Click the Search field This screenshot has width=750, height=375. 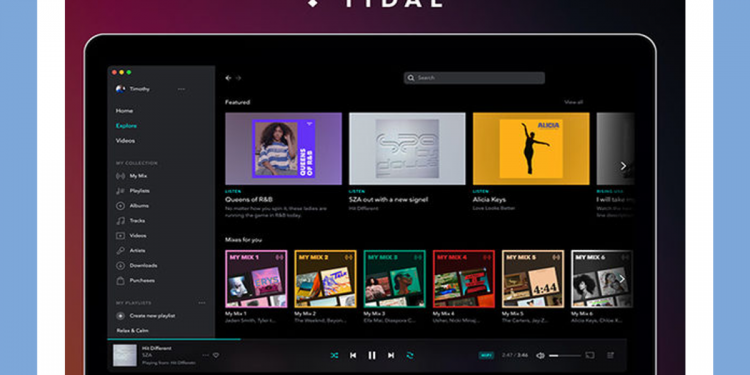(474, 78)
